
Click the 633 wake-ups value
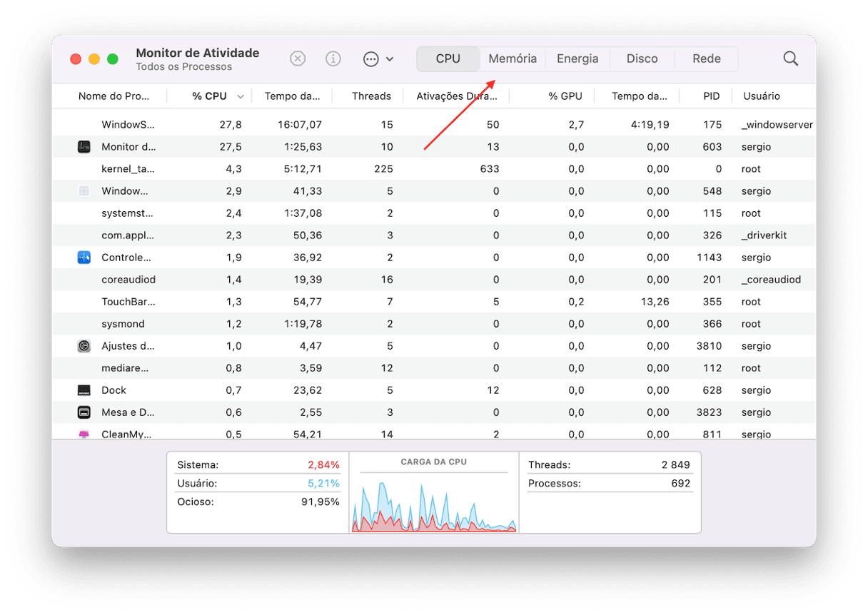click(x=490, y=169)
